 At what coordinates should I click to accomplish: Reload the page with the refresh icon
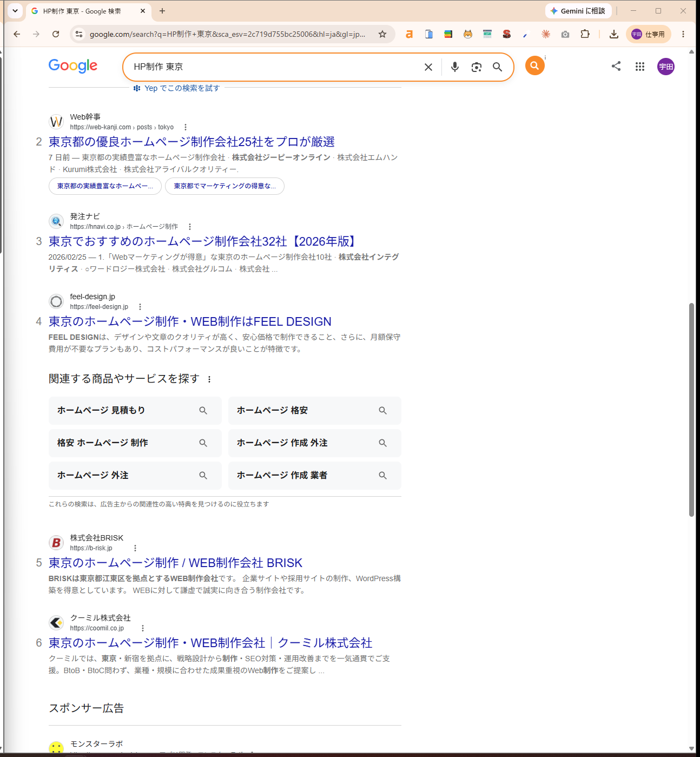pos(56,34)
